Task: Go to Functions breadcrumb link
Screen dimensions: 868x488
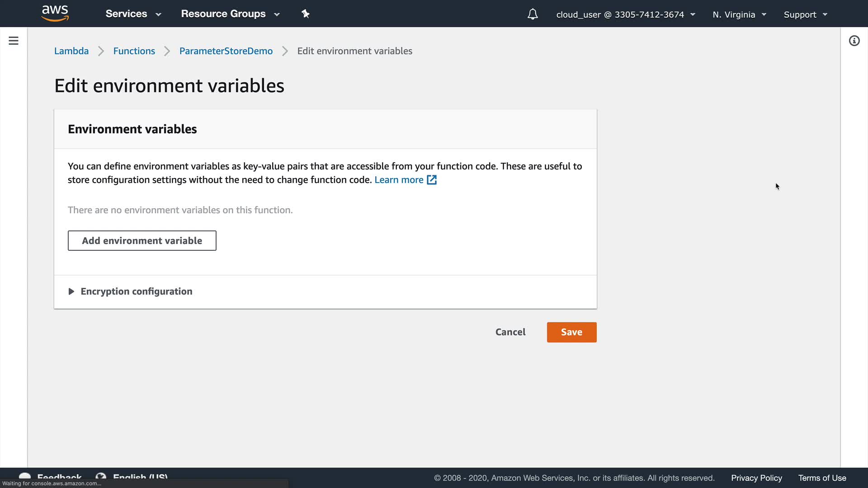Action: [x=134, y=51]
